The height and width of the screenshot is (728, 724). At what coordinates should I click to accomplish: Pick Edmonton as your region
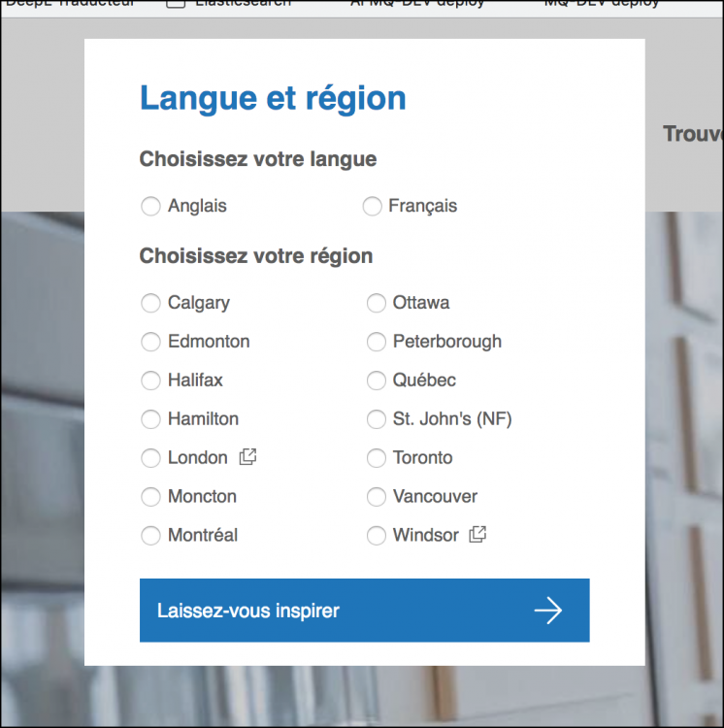(150, 342)
